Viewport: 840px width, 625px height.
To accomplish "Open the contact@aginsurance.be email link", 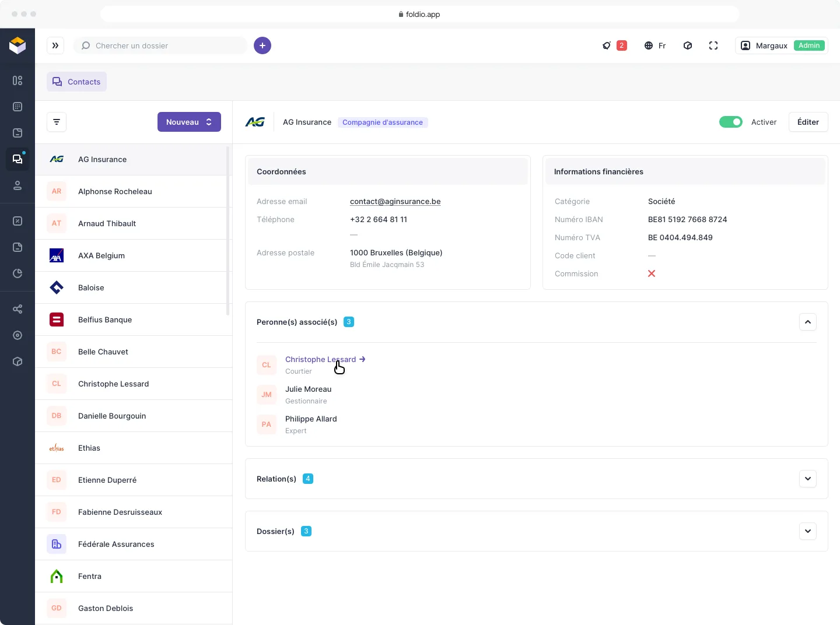I will coord(395,201).
